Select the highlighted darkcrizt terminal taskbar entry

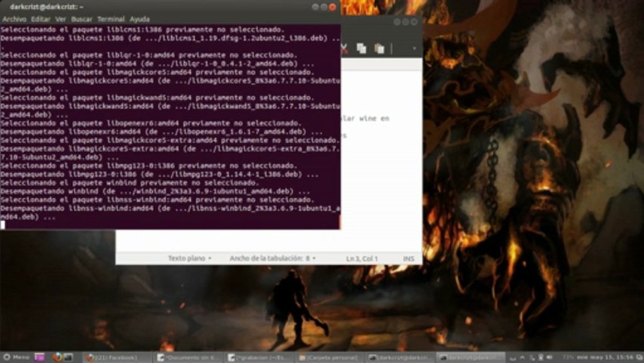(471, 357)
